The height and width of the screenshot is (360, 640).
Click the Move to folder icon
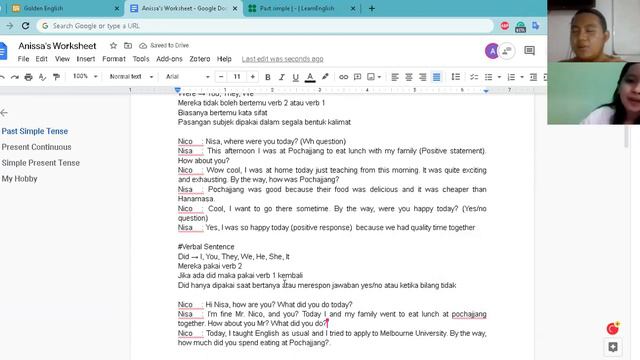pos(128,45)
